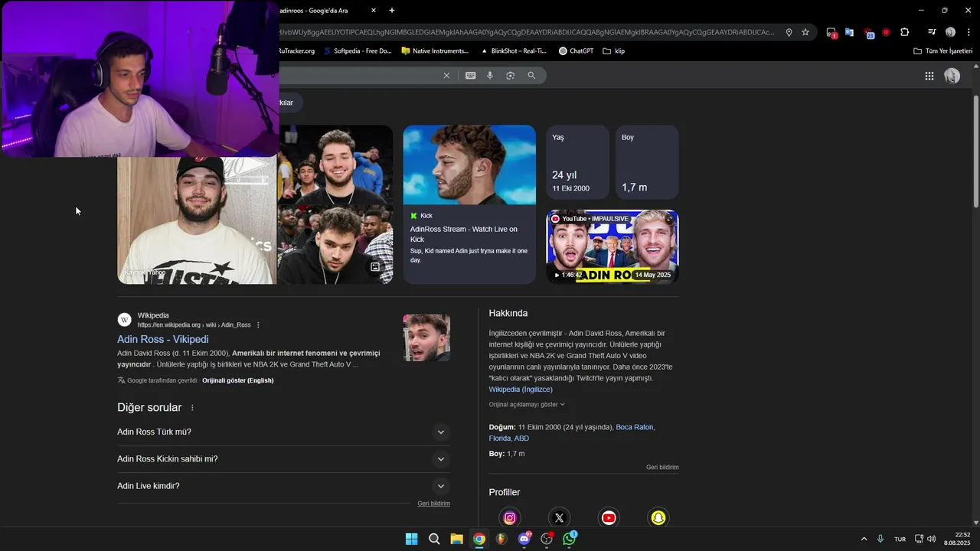Open volume control in system tray
This screenshot has width=980, height=551.
coord(932,539)
